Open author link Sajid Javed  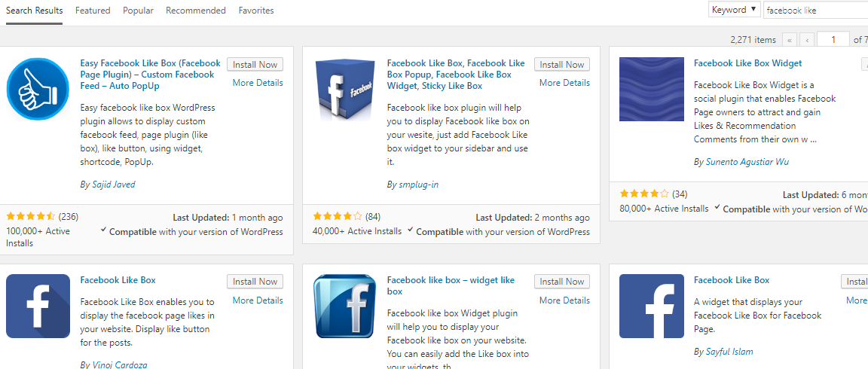113,184
